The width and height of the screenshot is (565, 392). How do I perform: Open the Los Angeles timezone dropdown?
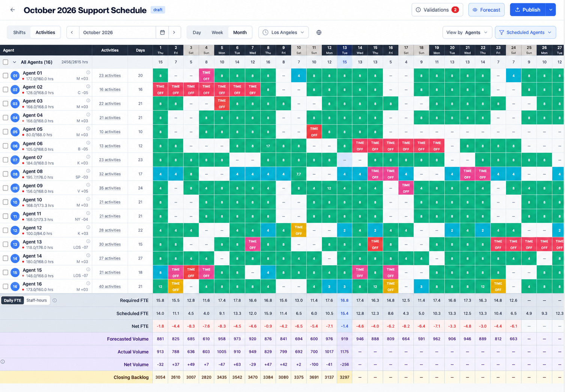[x=283, y=33]
